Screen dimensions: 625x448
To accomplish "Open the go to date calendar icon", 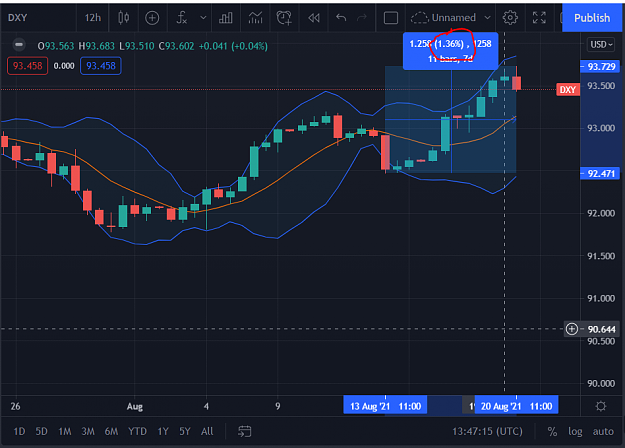I will tap(244, 431).
